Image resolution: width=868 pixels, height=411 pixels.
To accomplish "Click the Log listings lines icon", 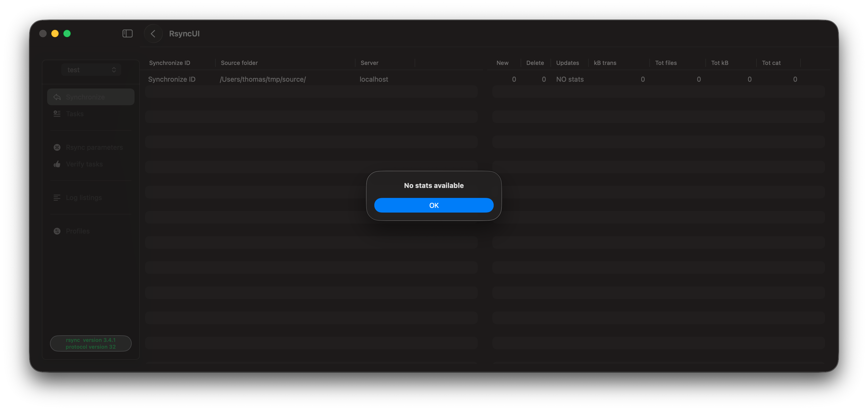I will click(57, 198).
